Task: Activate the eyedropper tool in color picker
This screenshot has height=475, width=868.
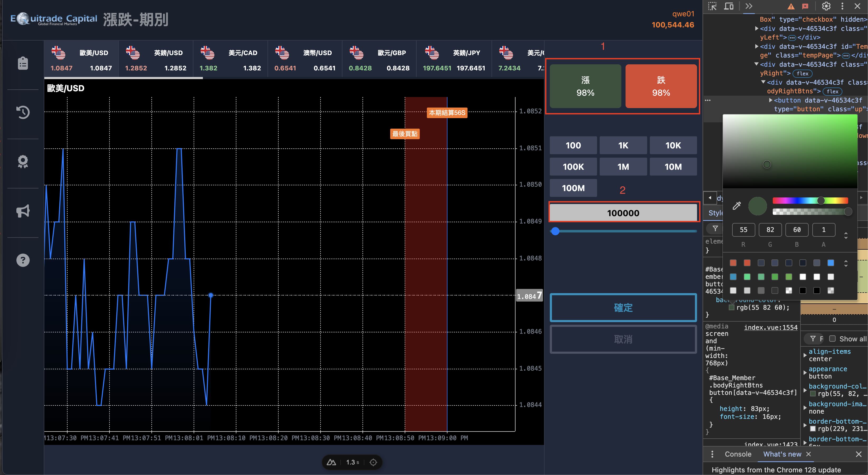Action: (x=737, y=206)
